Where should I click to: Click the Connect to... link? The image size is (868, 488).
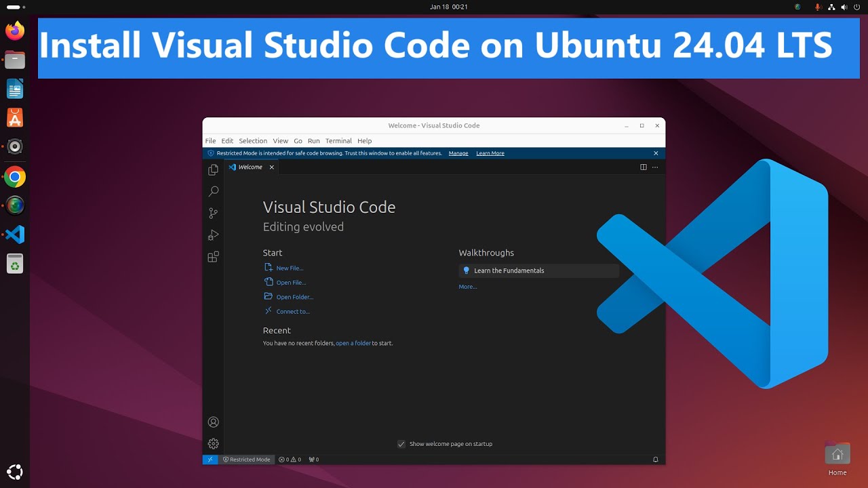click(293, 312)
